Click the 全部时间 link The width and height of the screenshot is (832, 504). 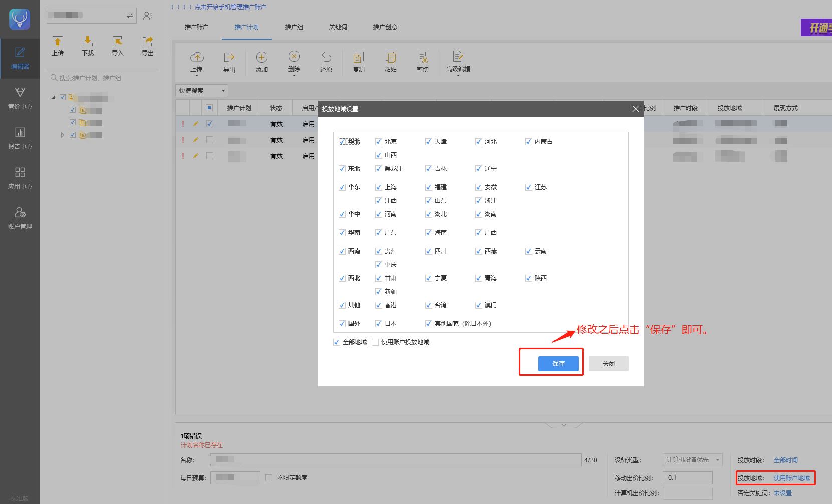(x=786, y=460)
